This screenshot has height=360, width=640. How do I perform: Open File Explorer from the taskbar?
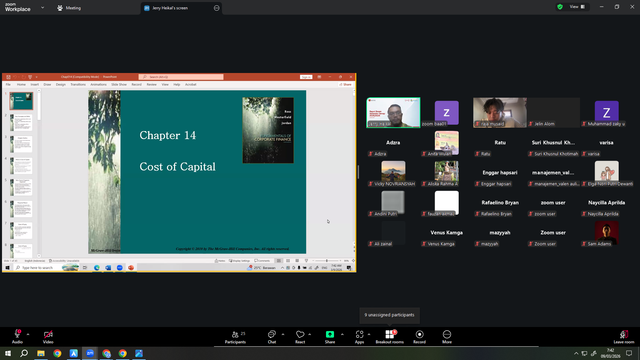(x=41, y=353)
